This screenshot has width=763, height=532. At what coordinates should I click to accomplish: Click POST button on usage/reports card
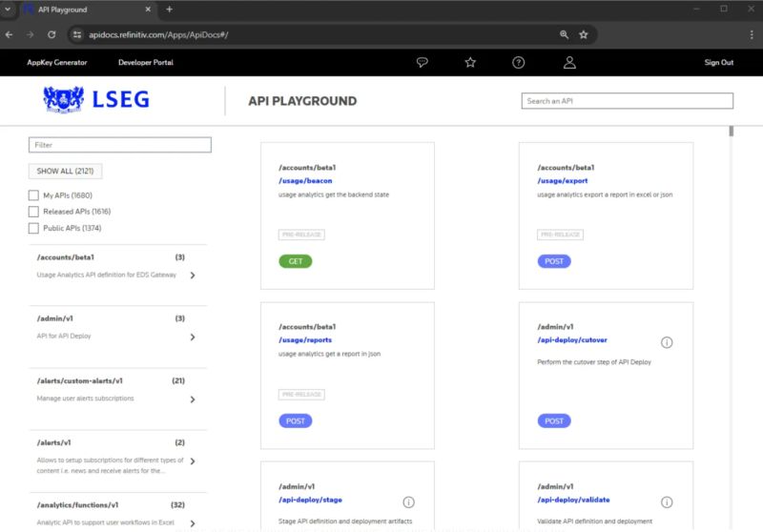click(296, 420)
